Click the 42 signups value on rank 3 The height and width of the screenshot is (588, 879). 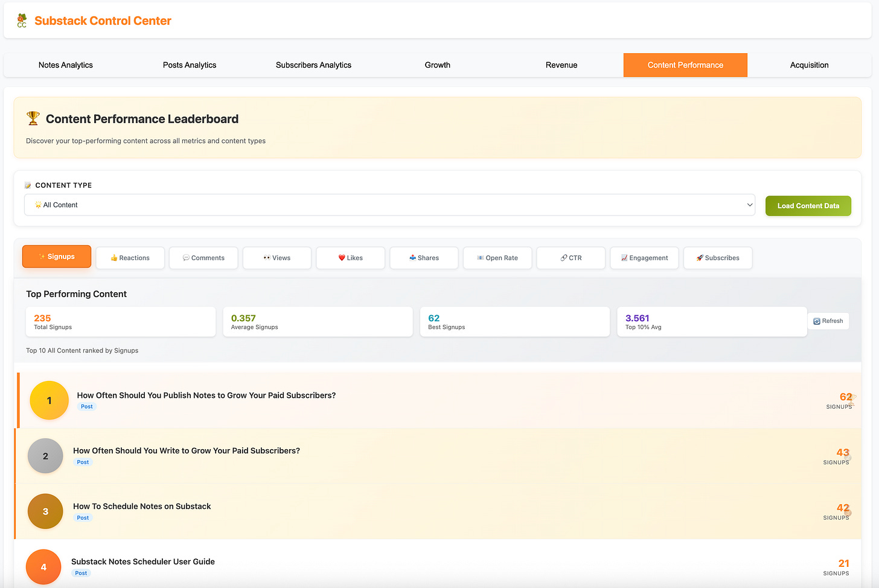(843, 508)
